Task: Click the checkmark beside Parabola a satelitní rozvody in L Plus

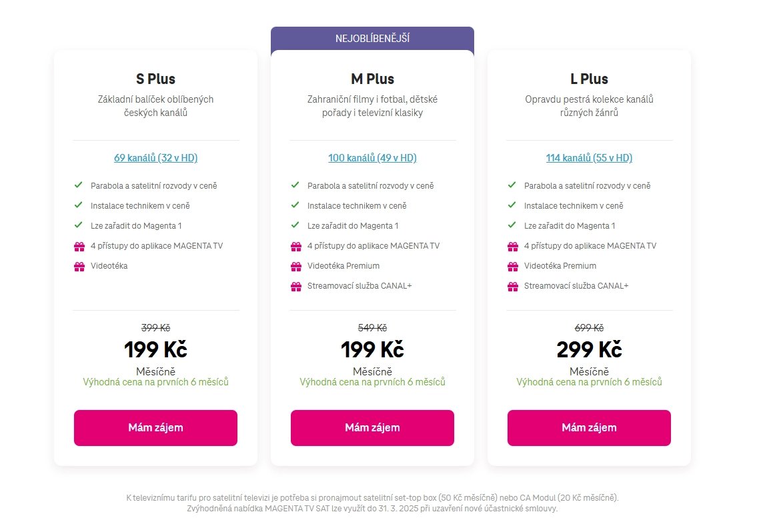Action: [512, 185]
